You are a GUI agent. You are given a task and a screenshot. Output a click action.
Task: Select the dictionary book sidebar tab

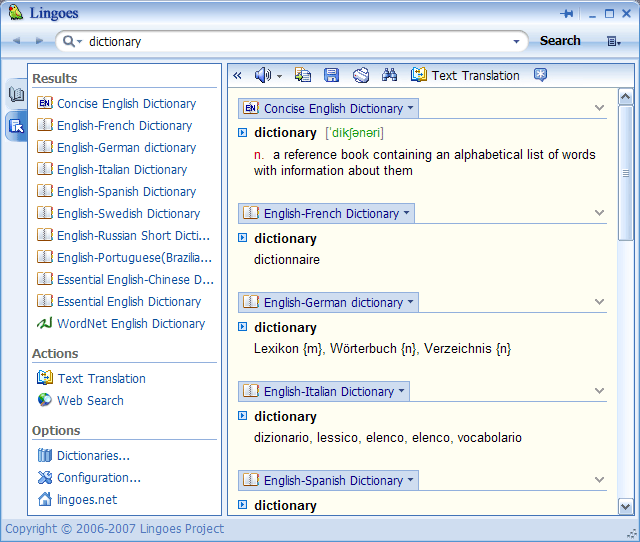[16, 95]
